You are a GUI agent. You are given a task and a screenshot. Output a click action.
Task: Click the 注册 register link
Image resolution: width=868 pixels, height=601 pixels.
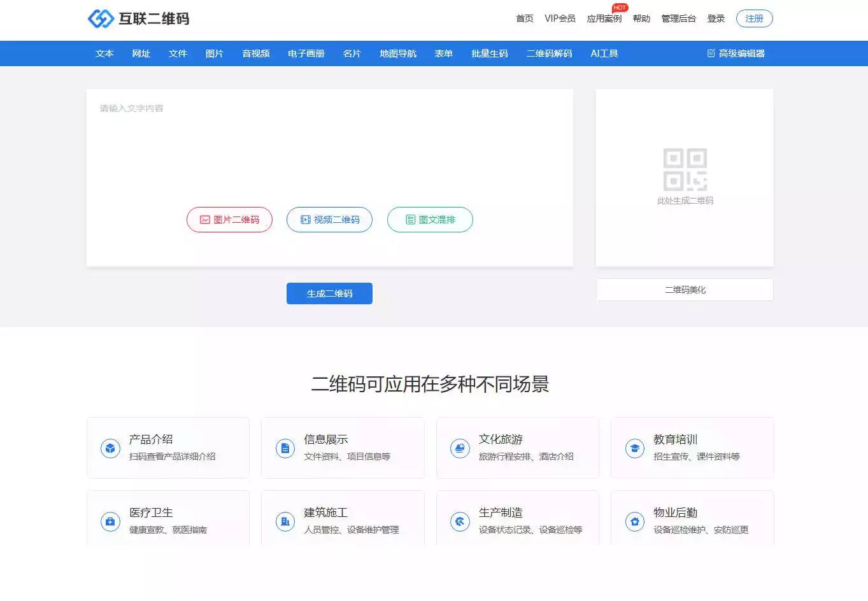click(x=753, y=18)
